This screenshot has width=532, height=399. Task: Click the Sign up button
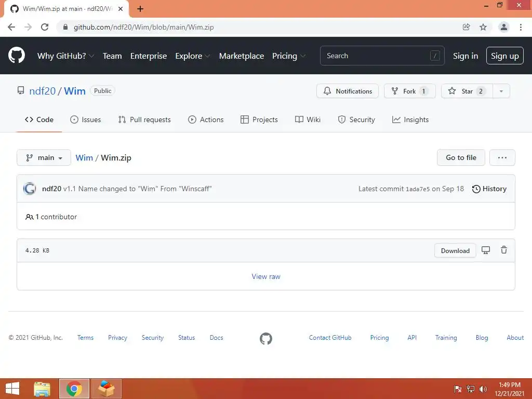click(x=505, y=56)
